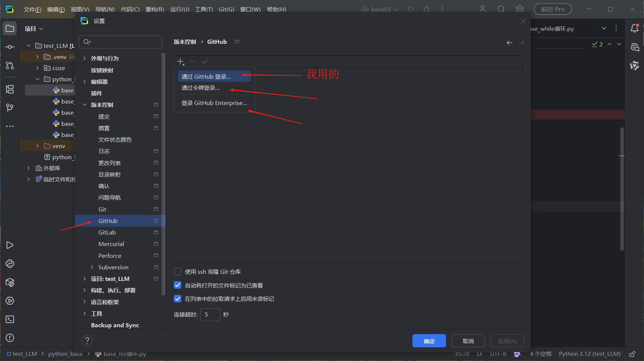
Task: Open More tool windows ellipsis
Action: tap(10, 127)
